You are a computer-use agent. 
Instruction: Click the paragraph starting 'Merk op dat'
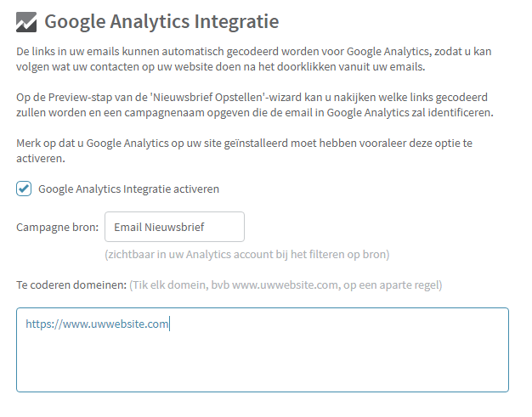click(x=244, y=150)
